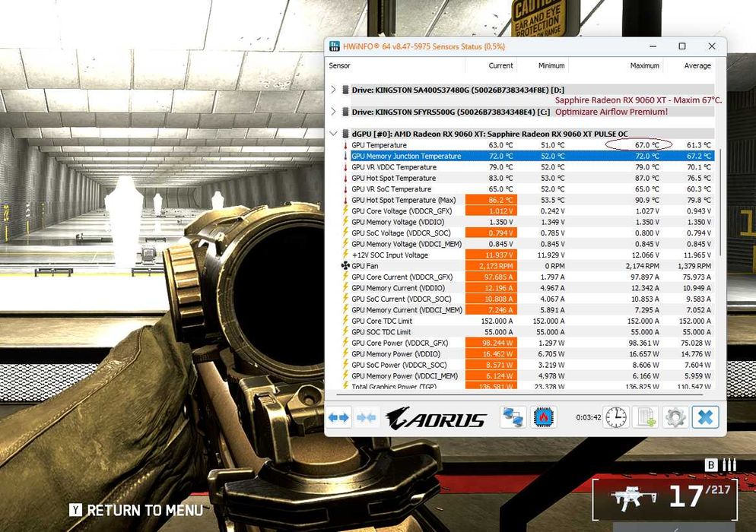This screenshot has height=532, width=756.
Task: Click the 2,173 RPM current fan value
Action: (x=496, y=266)
